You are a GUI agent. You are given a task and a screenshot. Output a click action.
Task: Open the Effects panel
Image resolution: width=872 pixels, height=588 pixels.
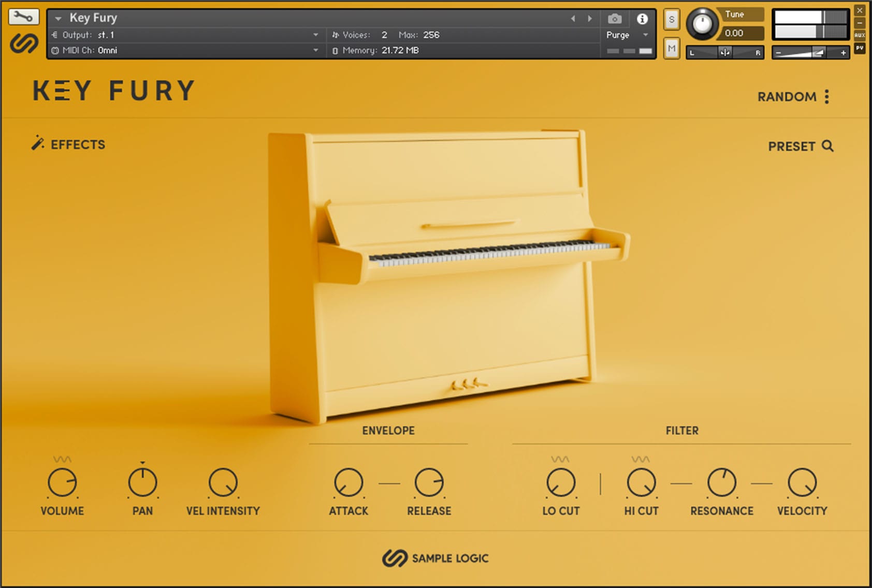coord(68,144)
